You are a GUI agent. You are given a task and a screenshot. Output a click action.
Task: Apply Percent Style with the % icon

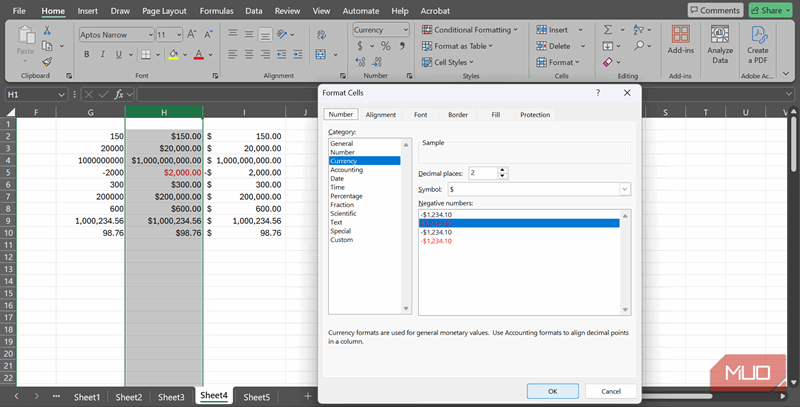[x=386, y=46]
